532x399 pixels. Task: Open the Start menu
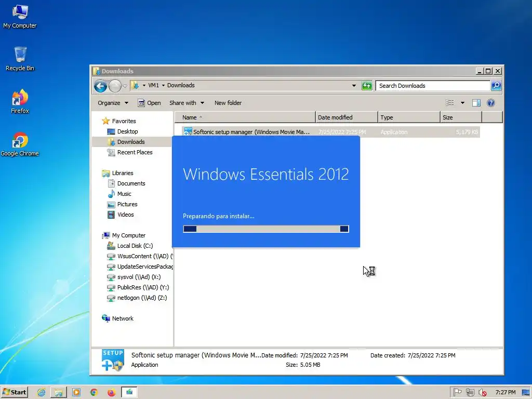[14, 392]
